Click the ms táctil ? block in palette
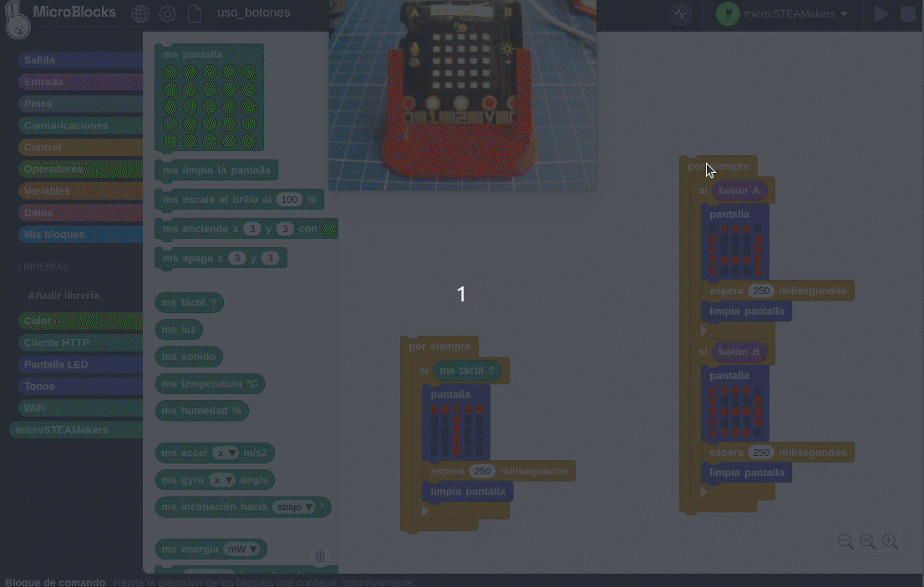The height and width of the screenshot is (587, 924). click(189, 302)
